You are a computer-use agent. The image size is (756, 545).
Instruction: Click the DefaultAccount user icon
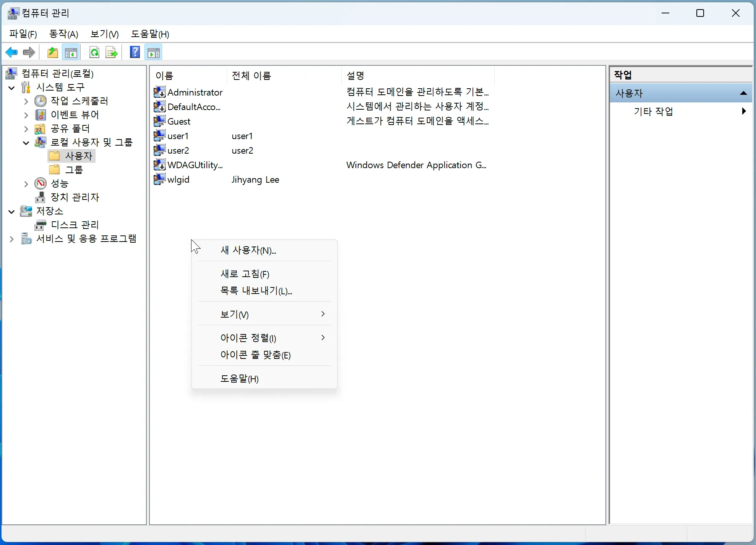[159, 107]
